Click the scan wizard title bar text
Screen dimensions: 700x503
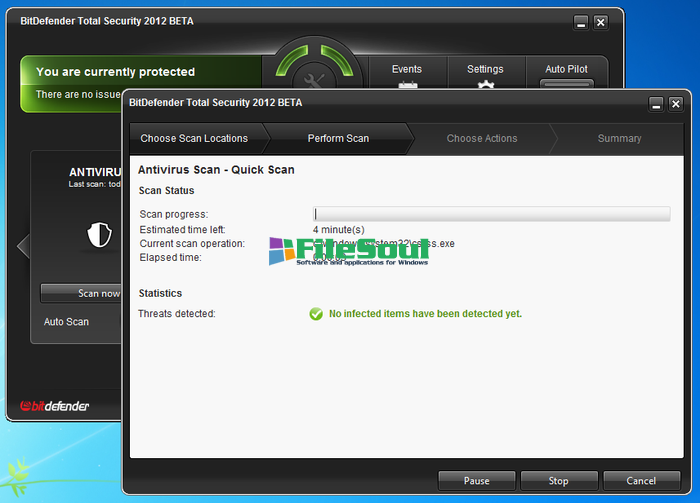[x=216, y=103]
